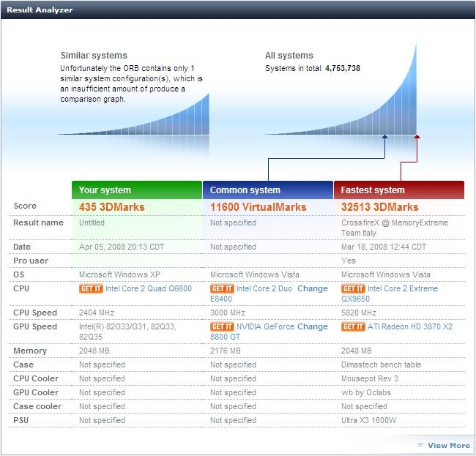Select the Your system column header
Viewport: 476px width, 456px height.
[x=137, y=190]
